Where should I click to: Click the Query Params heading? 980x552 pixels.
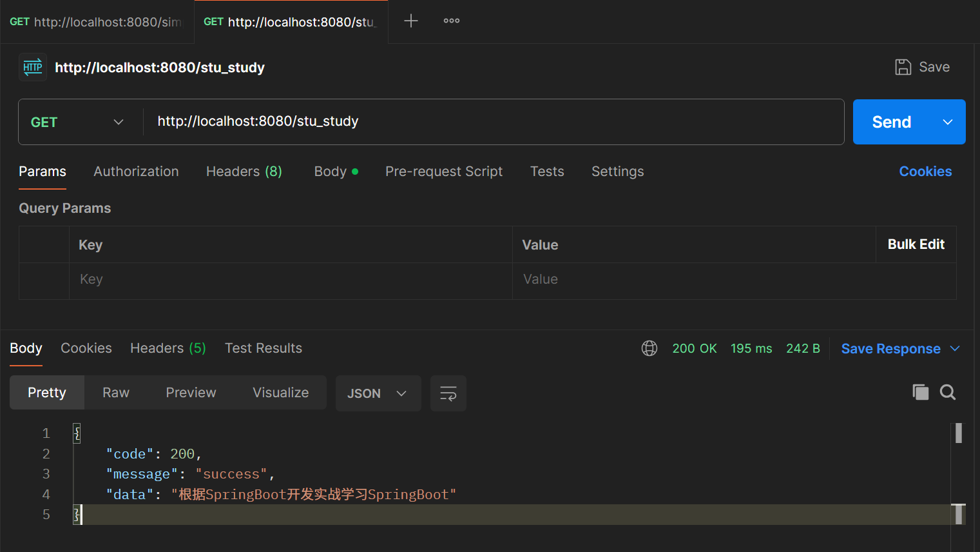click(x=65, y=208)
